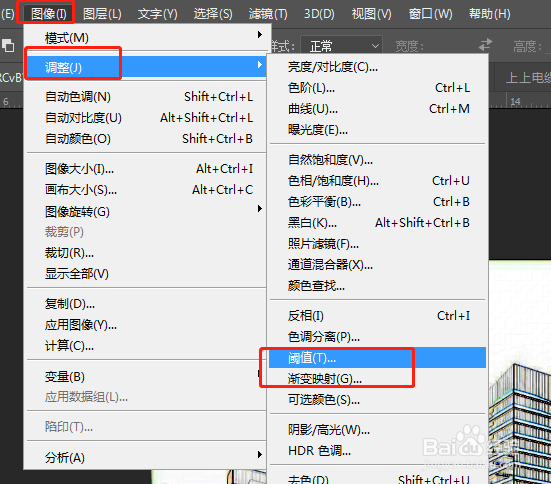Open the 图层(L) menu

click(x=102, y=14)
